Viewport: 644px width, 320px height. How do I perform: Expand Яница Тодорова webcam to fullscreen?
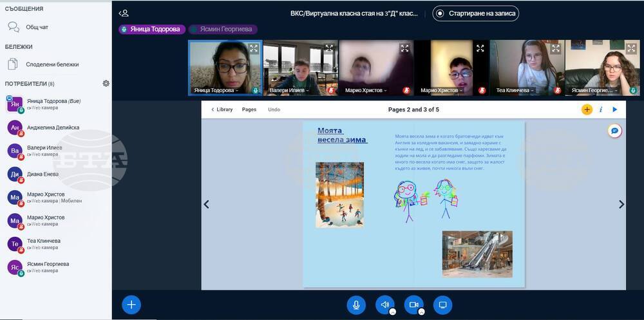pyautogui.click(x=254, y=48)
